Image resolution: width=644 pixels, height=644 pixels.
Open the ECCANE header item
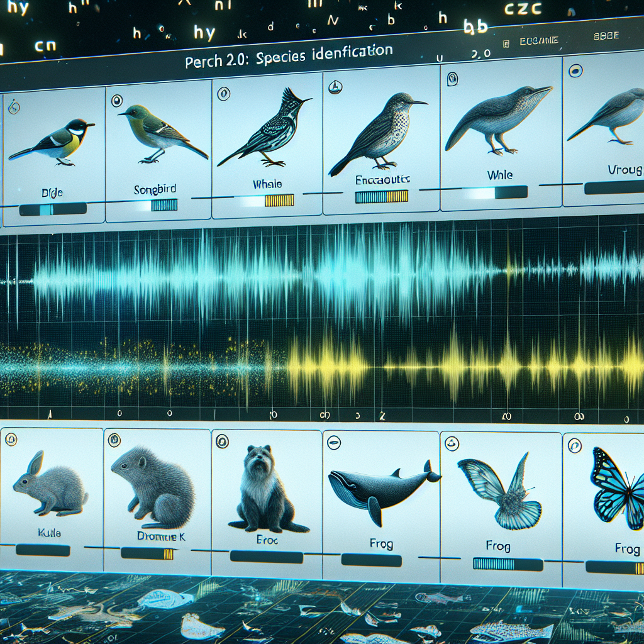[x=539, y=41]
